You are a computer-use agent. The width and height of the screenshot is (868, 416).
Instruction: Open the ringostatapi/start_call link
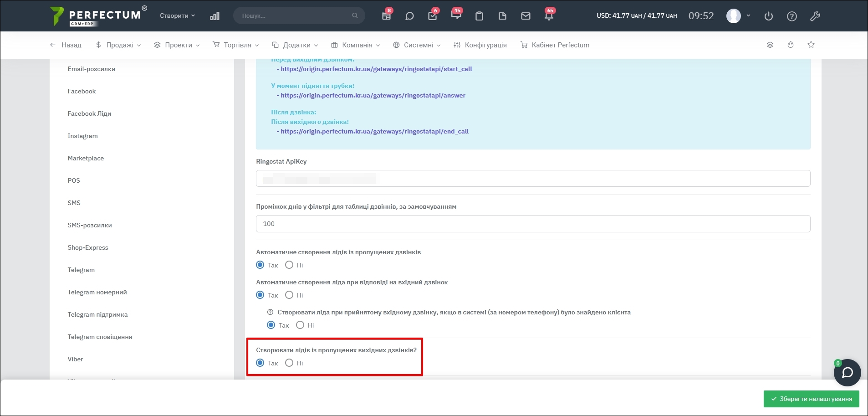376,69
